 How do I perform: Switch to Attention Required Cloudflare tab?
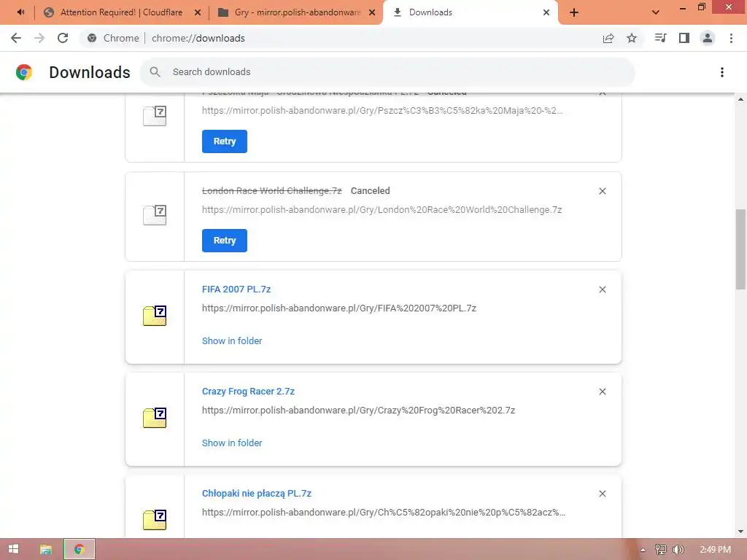[122, 12]
